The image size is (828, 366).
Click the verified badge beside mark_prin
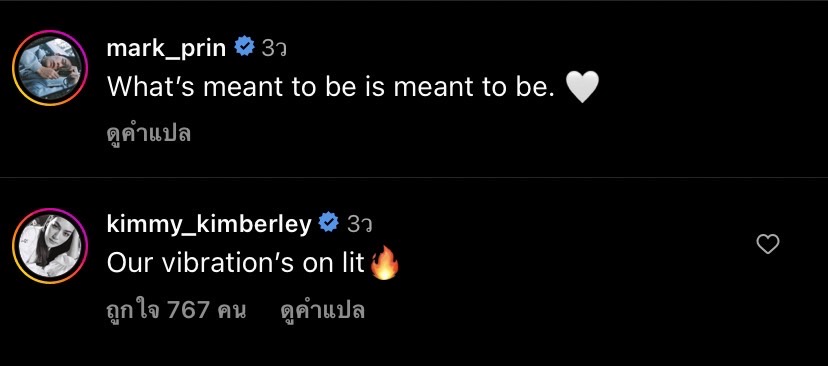(x=244, y=48)
